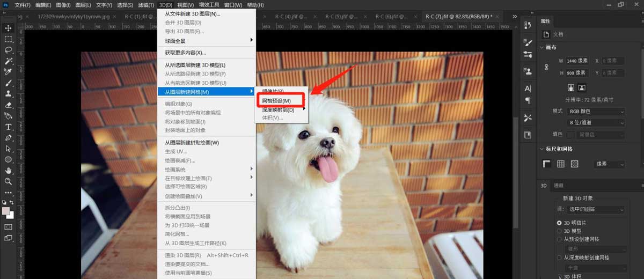Click the background color swatch

[x=11, y=215]
